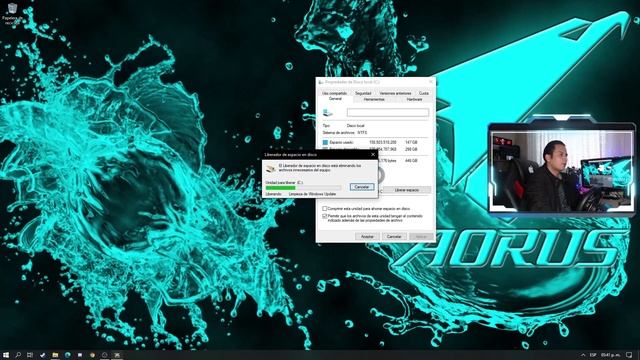
Task: Open Task View from the taskbar
Action: (30, 355)
